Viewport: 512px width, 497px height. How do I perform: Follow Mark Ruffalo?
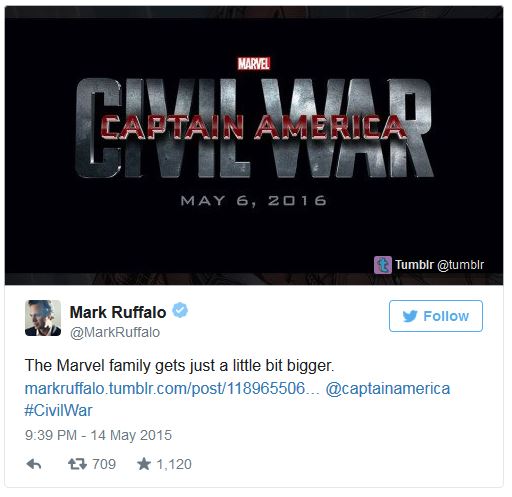(x=436, y=316)
